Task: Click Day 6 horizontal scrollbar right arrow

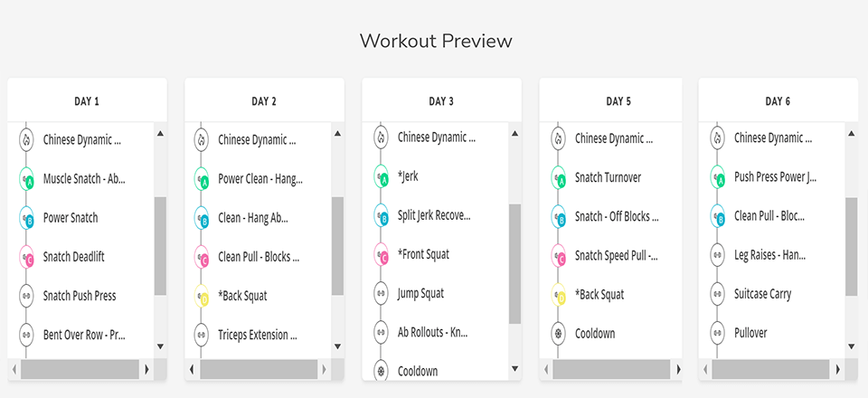Action: point(837,369)
